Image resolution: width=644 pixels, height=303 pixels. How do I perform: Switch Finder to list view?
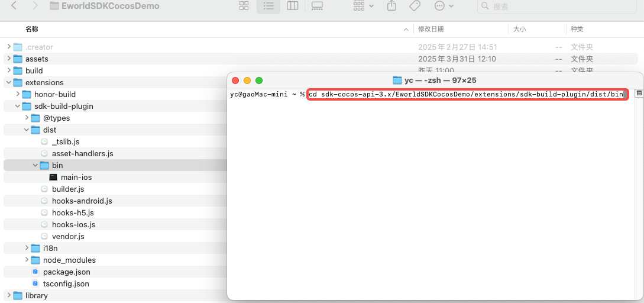coord(268,6)
